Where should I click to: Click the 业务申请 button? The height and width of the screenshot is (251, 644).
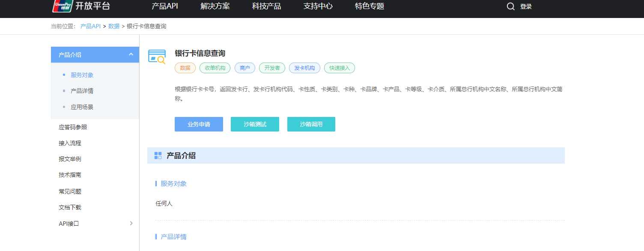tap(199, 124)
